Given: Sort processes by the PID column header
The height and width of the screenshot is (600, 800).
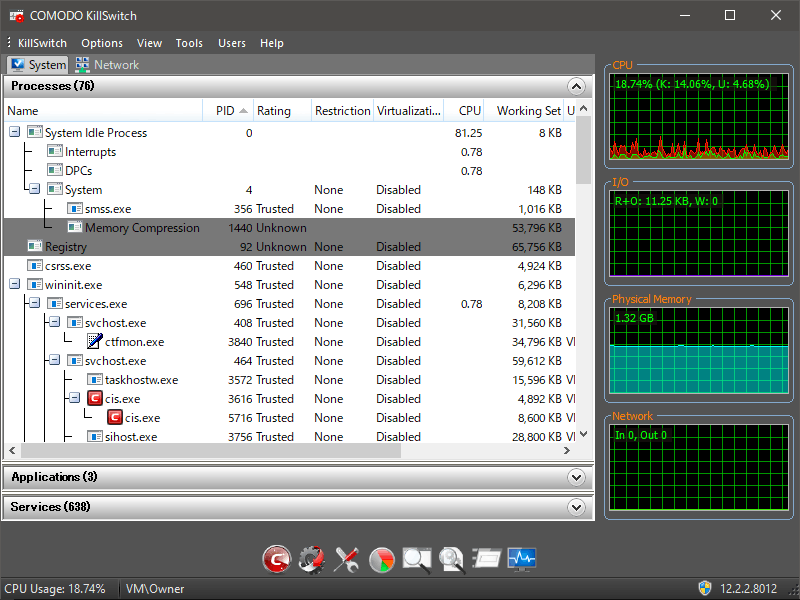Looking at the screenshot, I should click(x=228, y=111).
